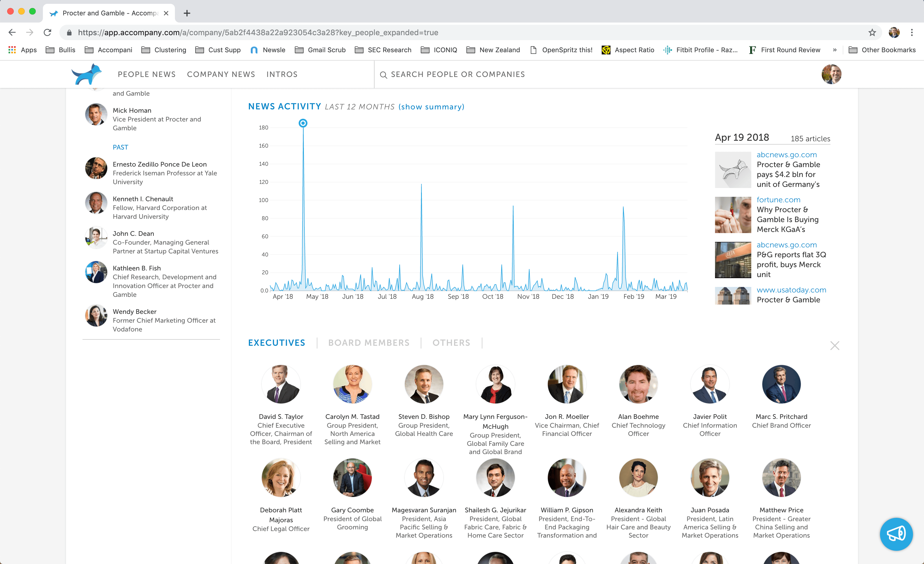Click the address bar URL

[x=258, y=33]
